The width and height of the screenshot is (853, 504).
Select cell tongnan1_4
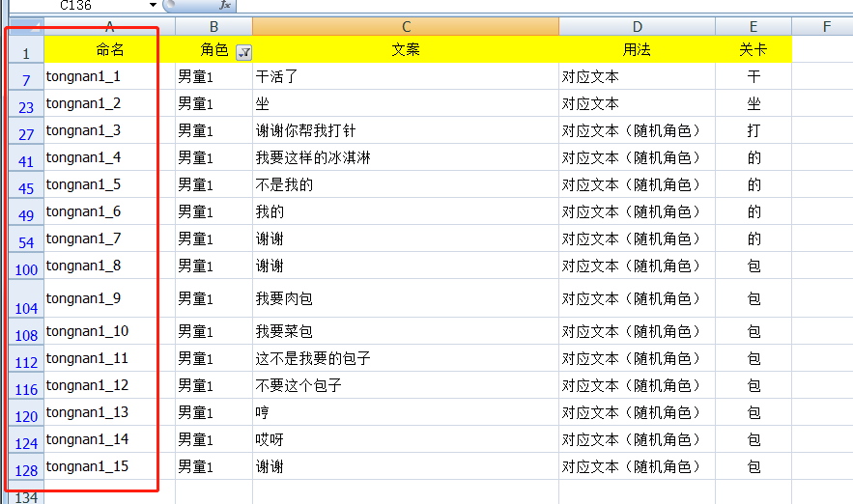109,157
